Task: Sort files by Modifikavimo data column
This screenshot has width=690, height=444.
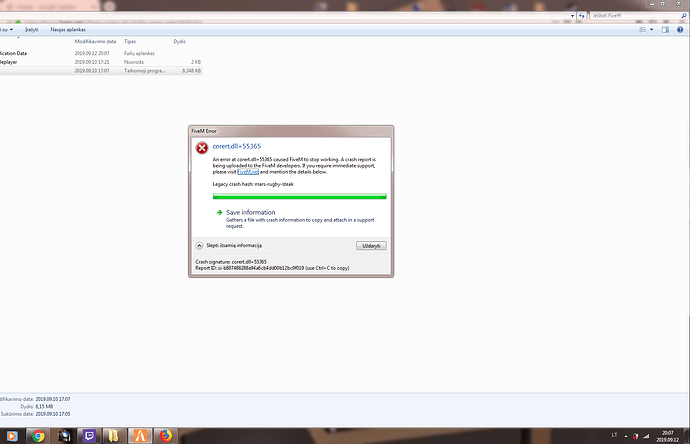Action: 95,41
